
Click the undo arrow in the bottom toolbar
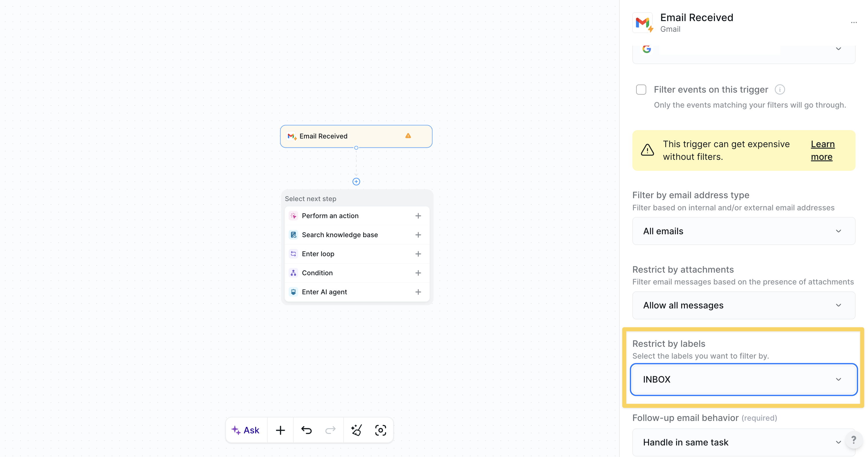pos(306,430)
